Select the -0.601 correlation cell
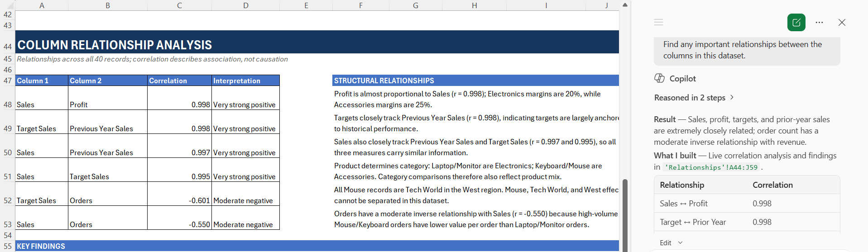868x252 pixels. pyautogui.click(x=179, y=194)
